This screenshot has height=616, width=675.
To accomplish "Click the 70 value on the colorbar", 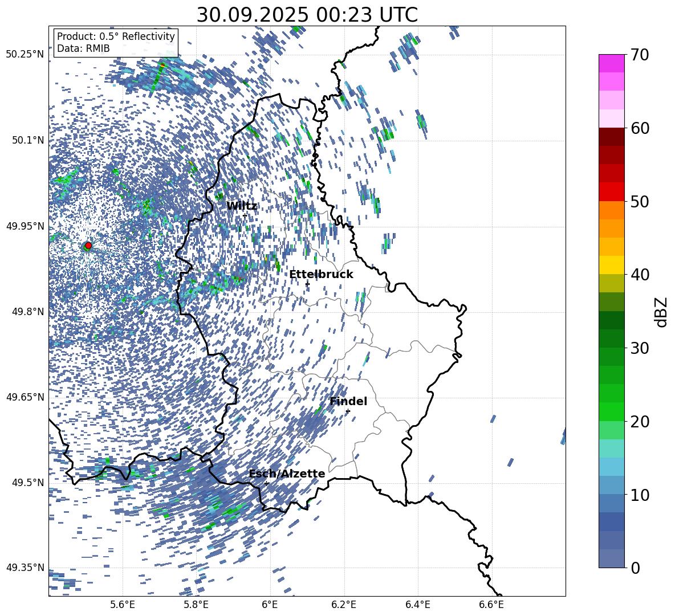I will tap(639, 55).
